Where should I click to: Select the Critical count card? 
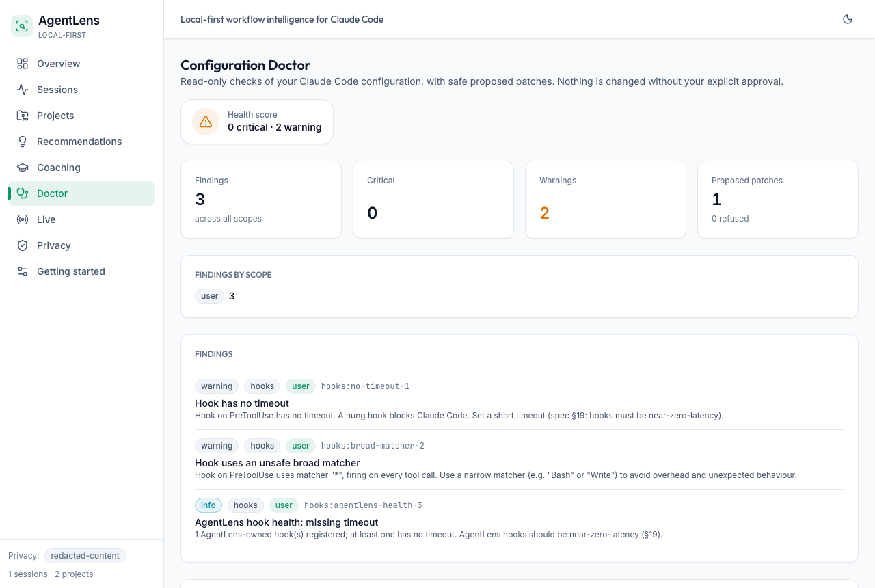pyautogui.click(x=433, y=200)
